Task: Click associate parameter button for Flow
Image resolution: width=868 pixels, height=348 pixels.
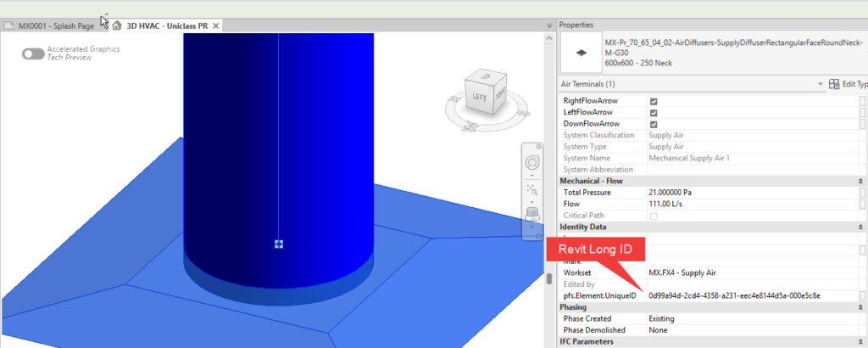Action: tap(862, 204)
